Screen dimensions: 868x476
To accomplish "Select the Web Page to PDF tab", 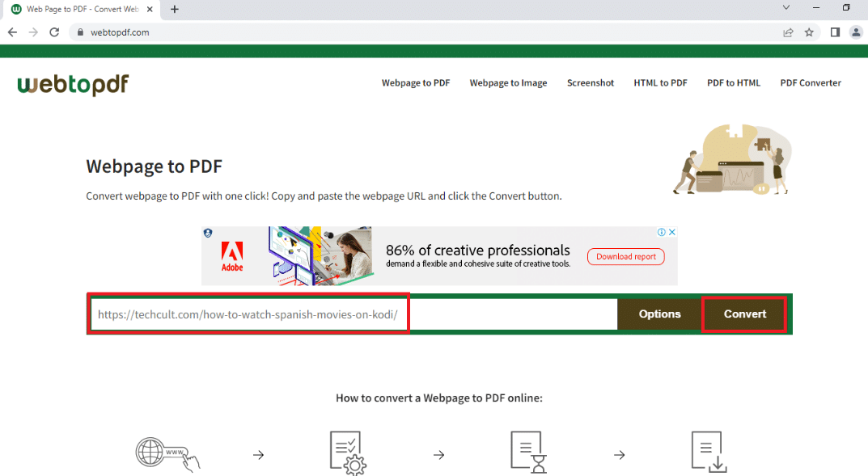I will point(83,10).
